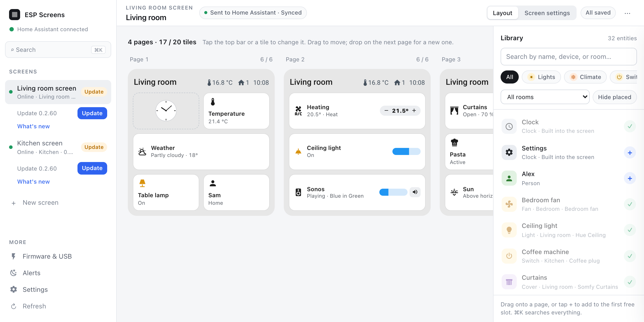Toggle Hide placed entities
Image resolution: width=644 pixels, height=322 pixels.
[x=615, y=97]
